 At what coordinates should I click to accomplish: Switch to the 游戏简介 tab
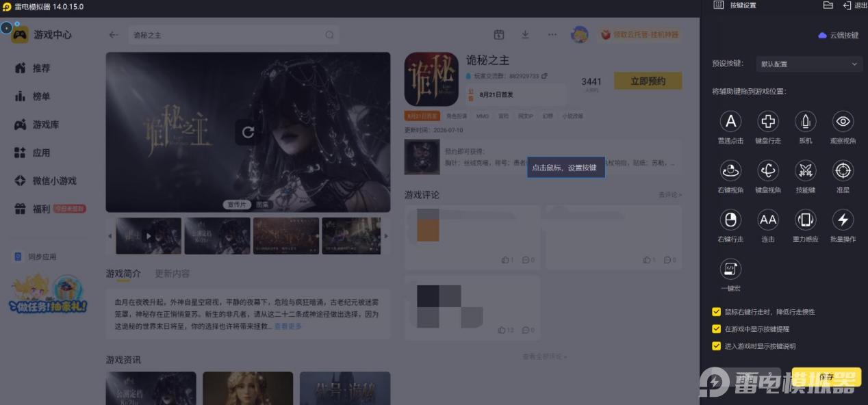[x=123, y=274]
